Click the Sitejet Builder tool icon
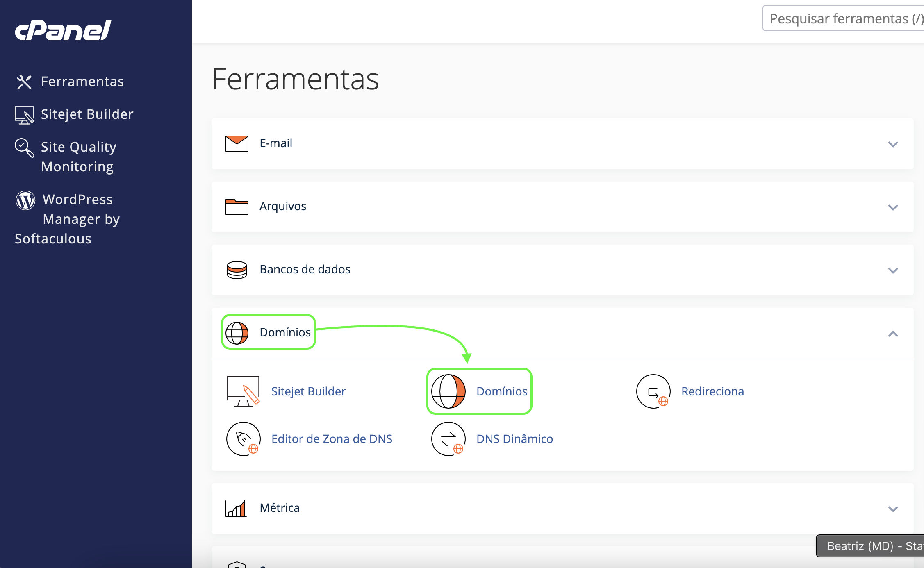 click(x=244, y=391)
